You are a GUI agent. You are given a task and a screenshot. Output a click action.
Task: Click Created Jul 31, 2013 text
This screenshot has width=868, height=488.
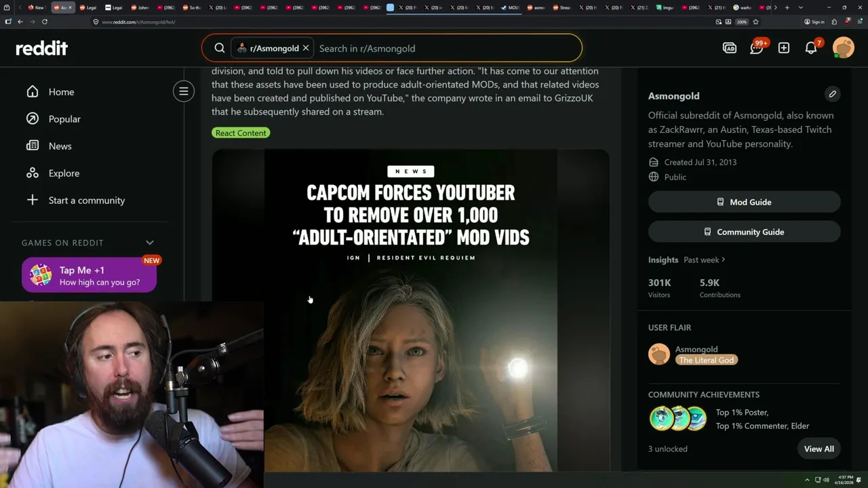point(701,162)
